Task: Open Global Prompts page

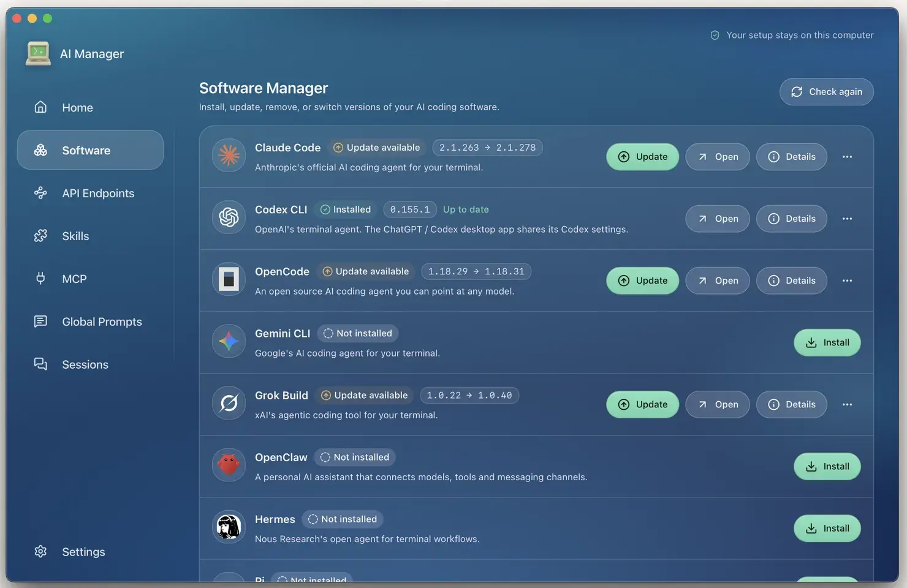Action: pos(90,322)
